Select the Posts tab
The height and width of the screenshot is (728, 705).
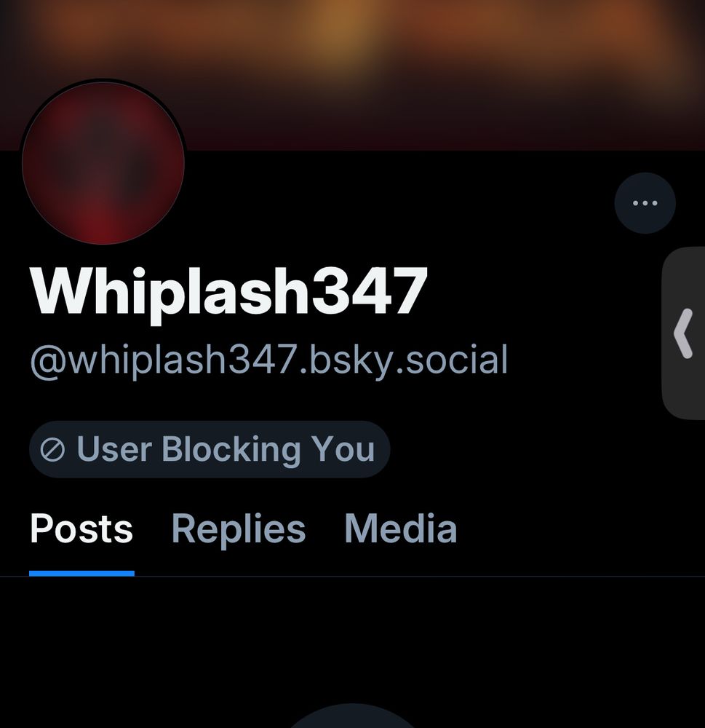coord(81,529)
